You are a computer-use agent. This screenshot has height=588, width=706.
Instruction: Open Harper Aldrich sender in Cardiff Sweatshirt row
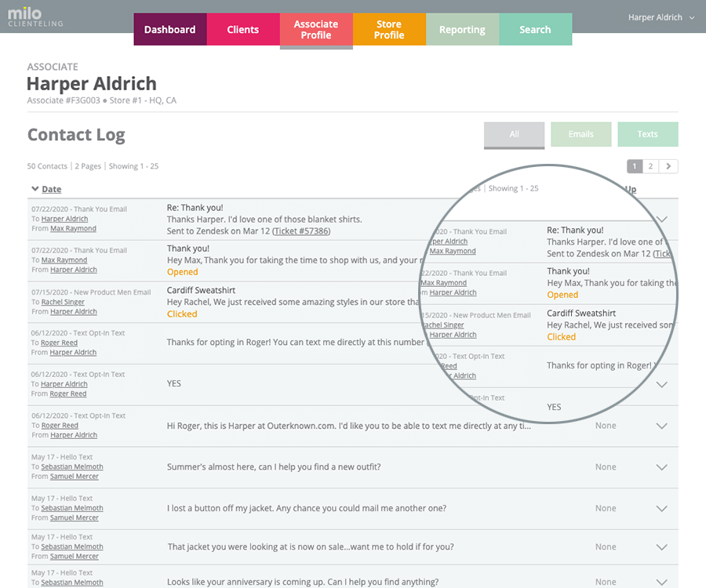74,311
